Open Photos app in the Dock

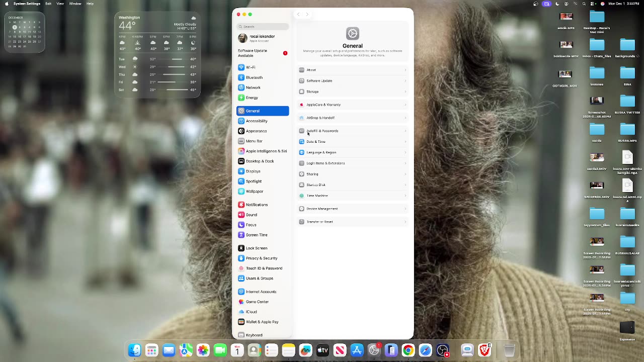point(203,350)
